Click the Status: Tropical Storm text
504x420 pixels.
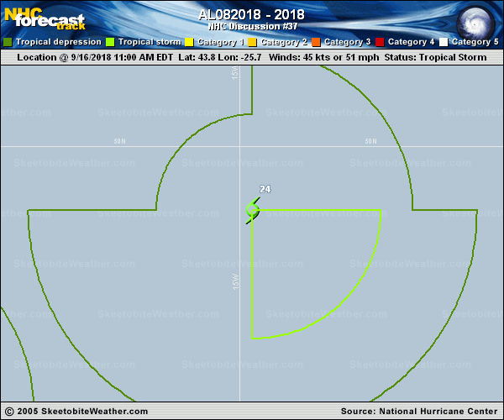point(435,57)
